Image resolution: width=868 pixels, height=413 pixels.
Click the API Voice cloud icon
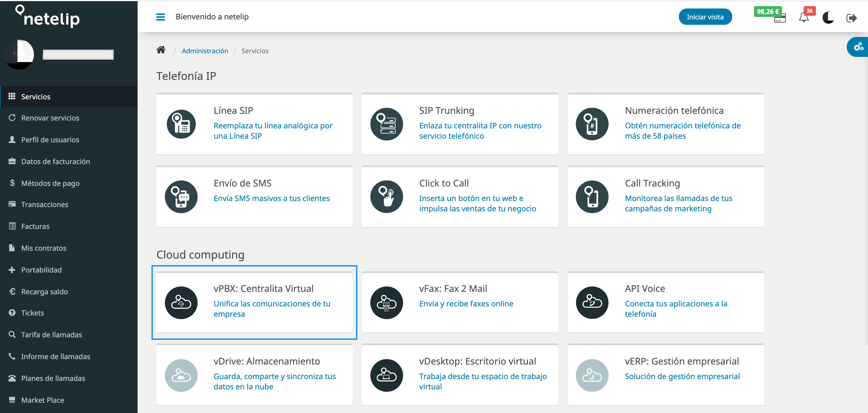pyautogui.click(x=592, y=303)
